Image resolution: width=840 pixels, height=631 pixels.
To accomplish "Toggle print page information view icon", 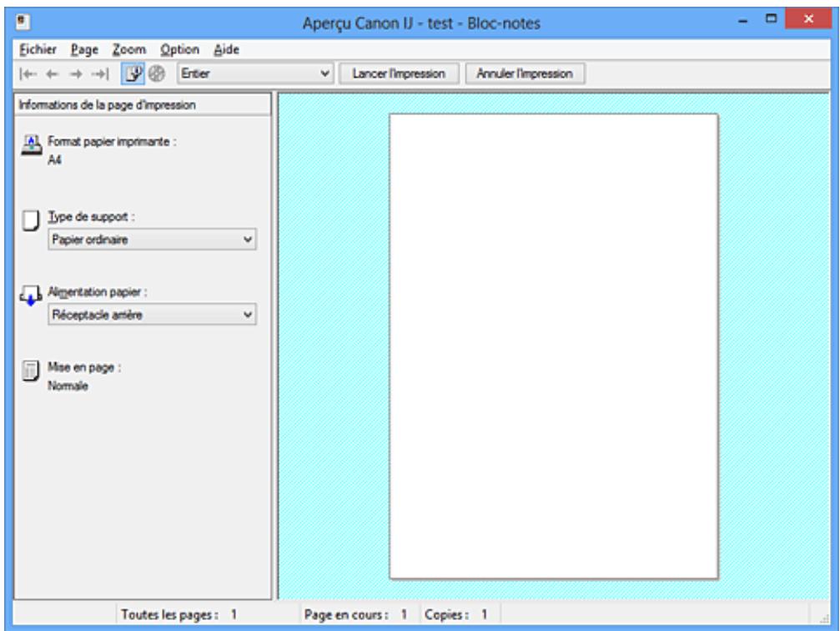I will pyautogui.click(x=133, y=73).
